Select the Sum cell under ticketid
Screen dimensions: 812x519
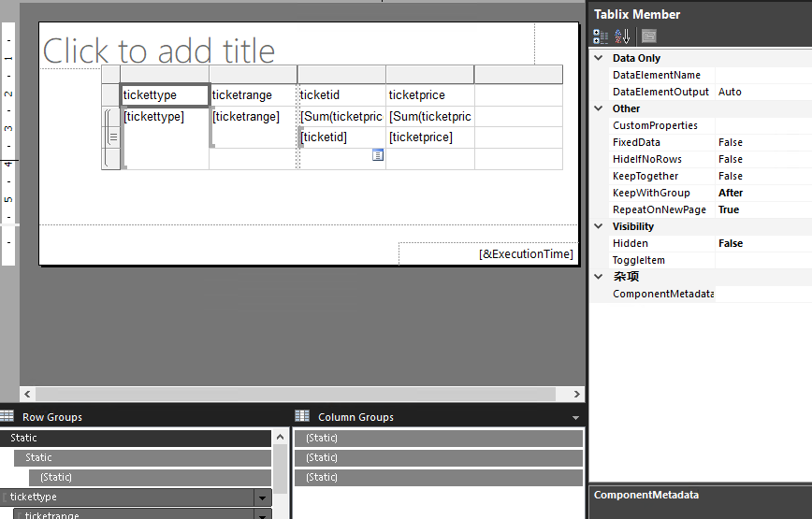[341, 117]
